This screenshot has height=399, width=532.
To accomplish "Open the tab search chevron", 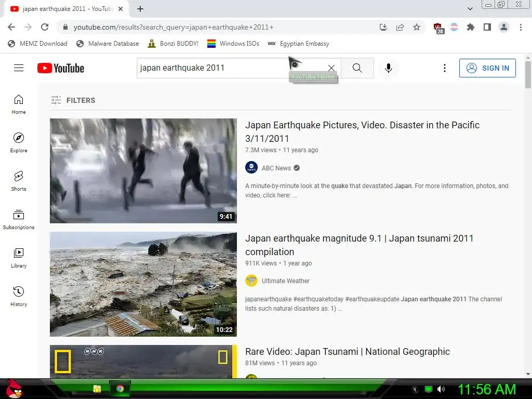I will coord(470,9).
